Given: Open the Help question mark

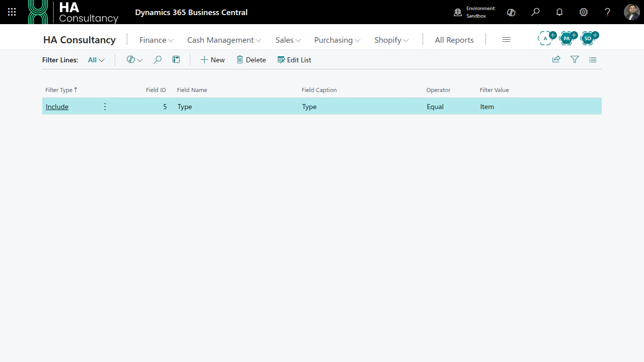Looking at the screenshot, I should 608,12.
